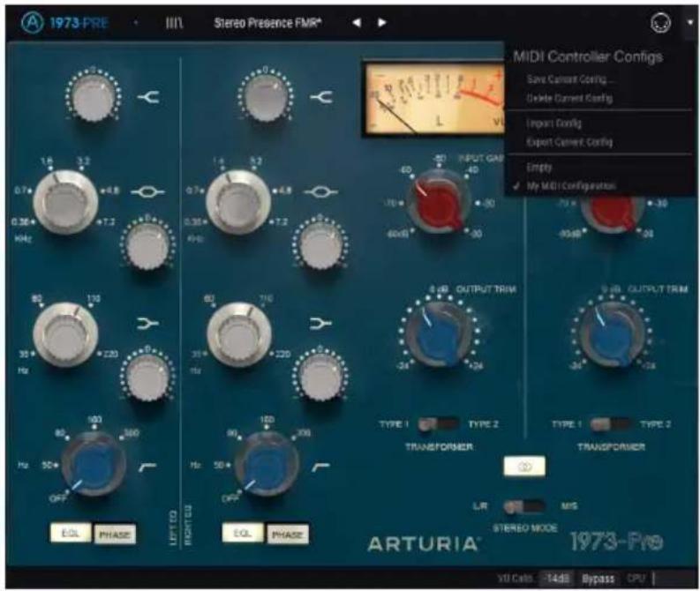Flip the left channel transformer type switch

pos(439,423)
